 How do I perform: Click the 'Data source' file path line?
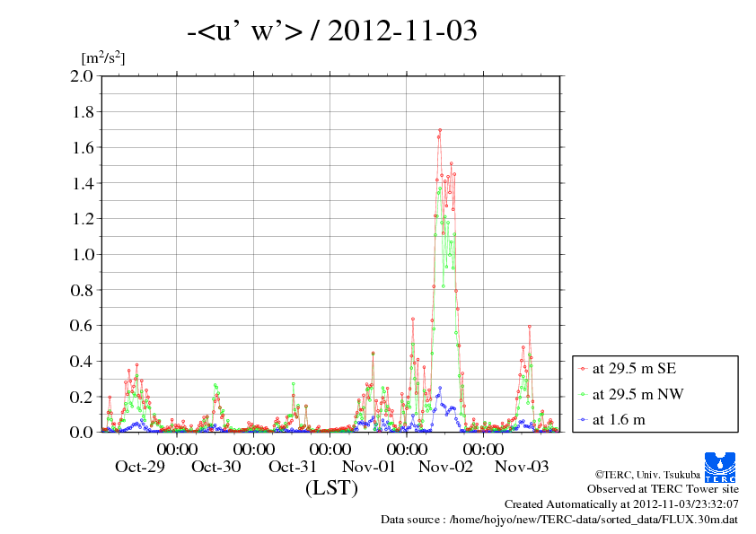coord(559,520)
